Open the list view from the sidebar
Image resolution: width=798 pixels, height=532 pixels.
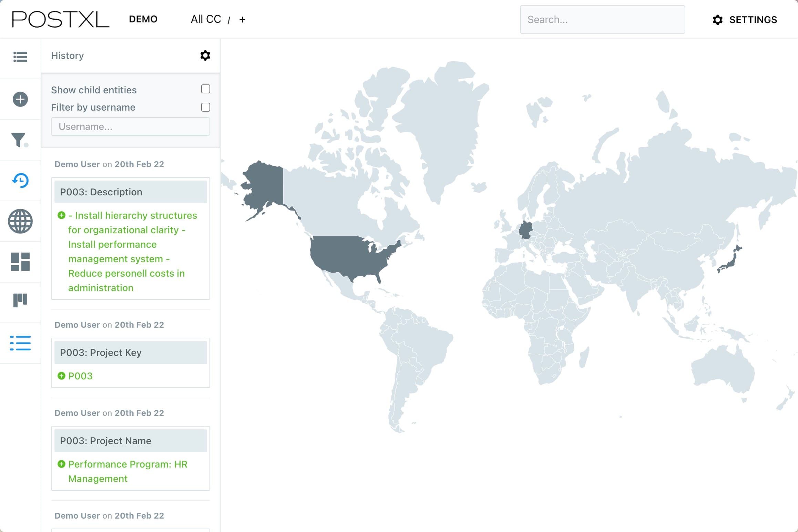(x=20, y=57)
